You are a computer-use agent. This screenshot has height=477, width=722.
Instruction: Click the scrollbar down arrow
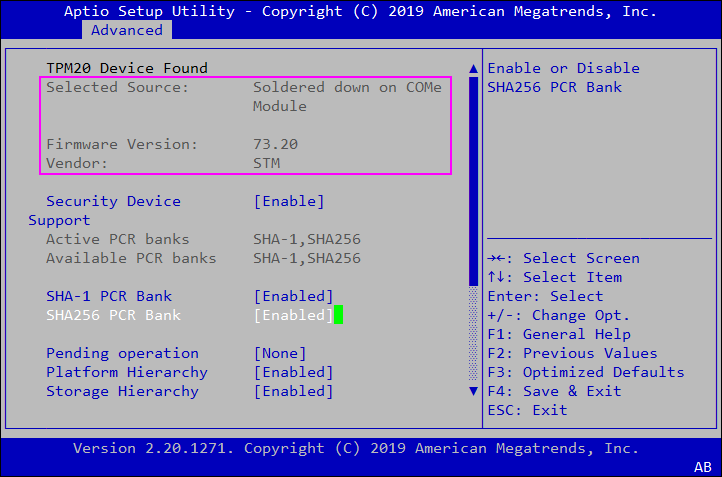474,391
